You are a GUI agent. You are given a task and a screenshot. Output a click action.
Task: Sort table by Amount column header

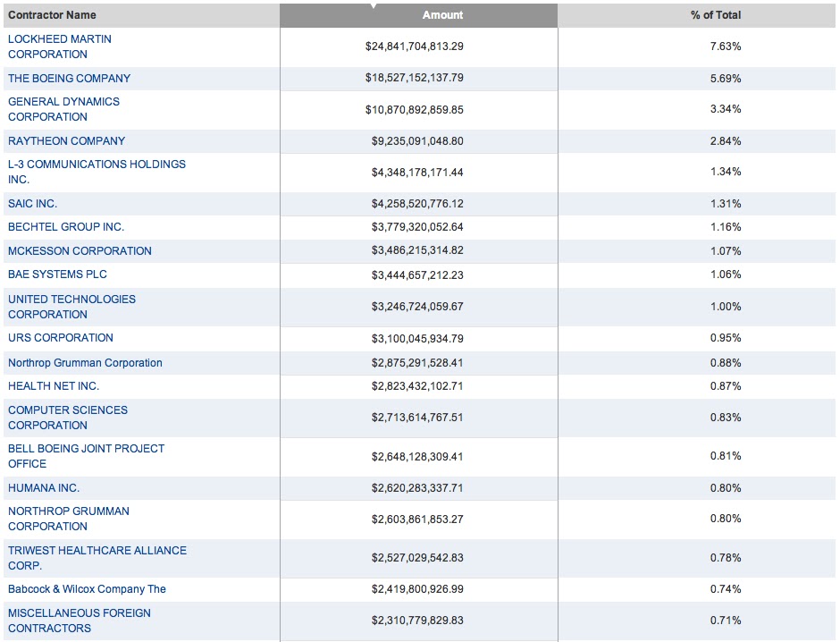pos(442,15)
